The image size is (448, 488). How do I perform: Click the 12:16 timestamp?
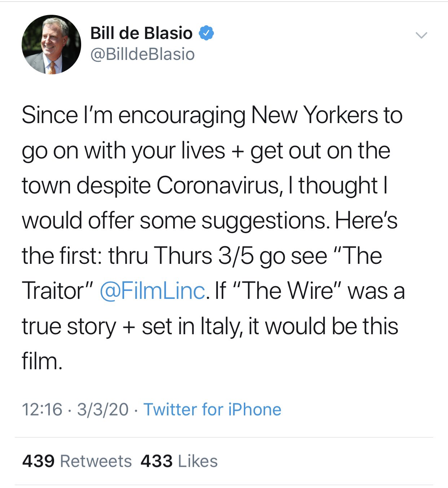42,409
